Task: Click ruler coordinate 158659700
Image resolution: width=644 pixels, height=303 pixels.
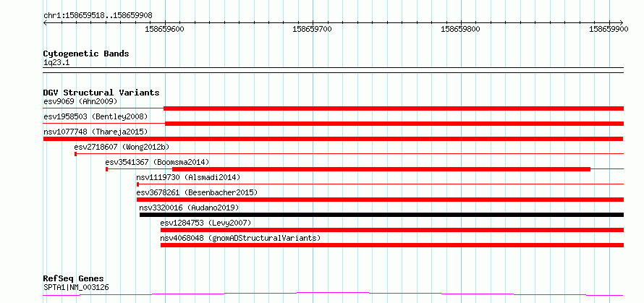Action: coord(313,30)
